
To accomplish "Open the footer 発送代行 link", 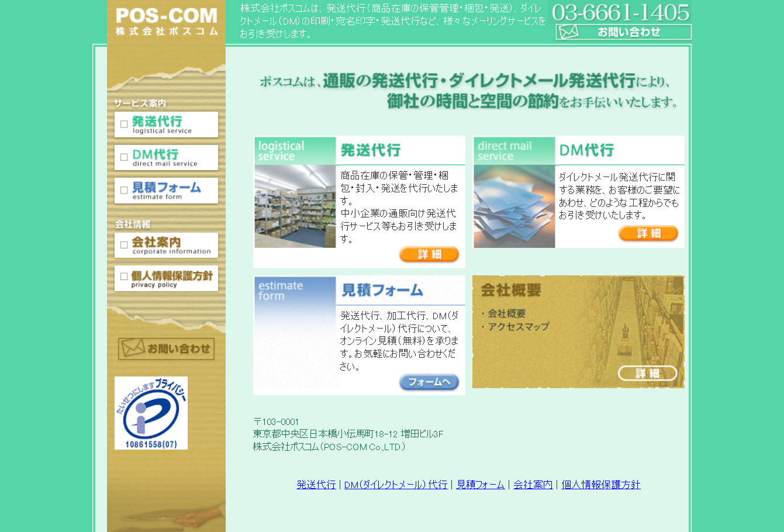I will pos(316,485).
